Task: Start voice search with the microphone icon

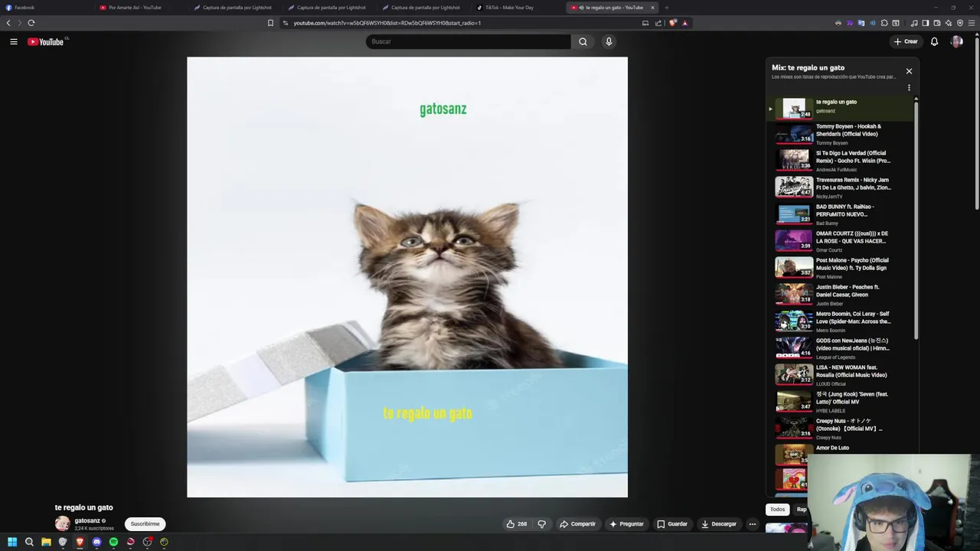Action: click(609, 41)
